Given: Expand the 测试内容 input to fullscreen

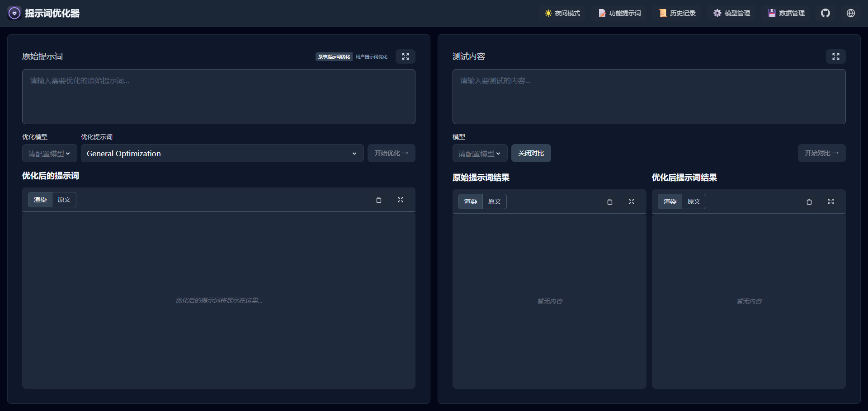Looking at the screenshot, I should click(835, 56).
